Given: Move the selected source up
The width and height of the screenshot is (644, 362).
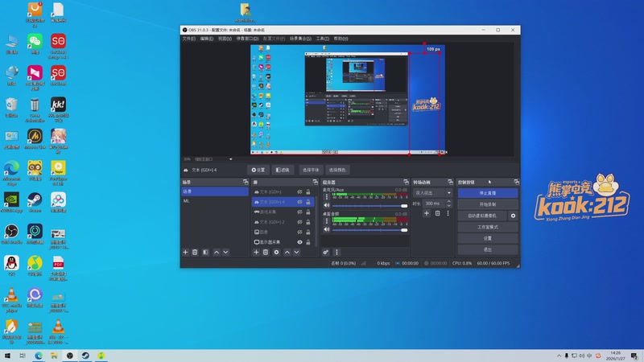Looking at the screenshot, I should [x=287, y=252].
